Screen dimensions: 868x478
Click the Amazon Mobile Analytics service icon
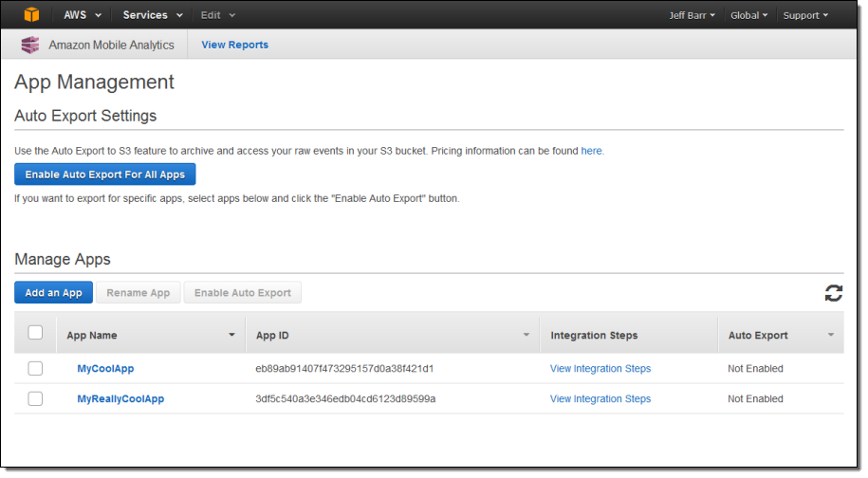(x=30, y=45)
